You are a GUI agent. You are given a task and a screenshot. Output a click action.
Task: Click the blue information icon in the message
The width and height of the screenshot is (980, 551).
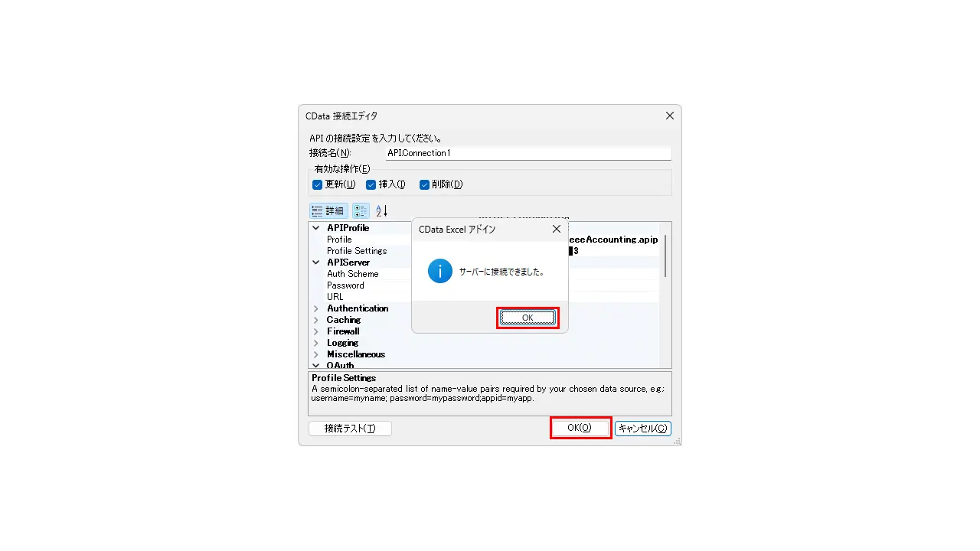[440, 271]
